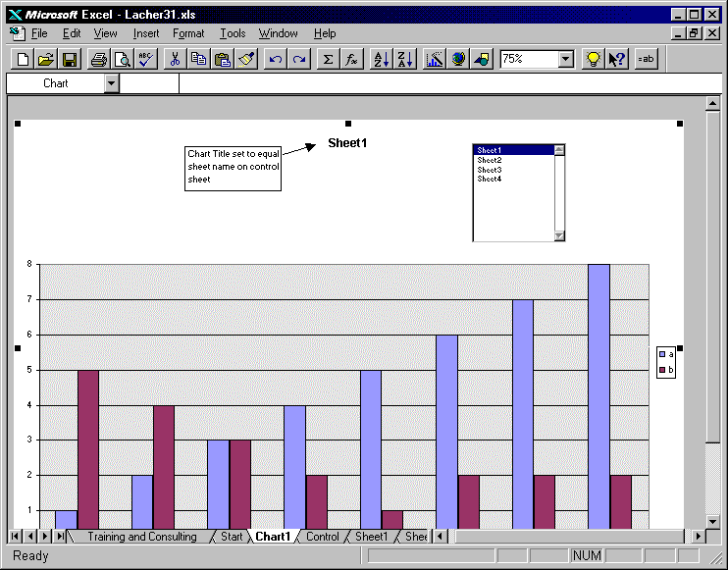Image resolution: width=728 pixels, height=570 pixels.
Task: Toggle the Drawing toolbar icon
Action: (x=482, y=60)
